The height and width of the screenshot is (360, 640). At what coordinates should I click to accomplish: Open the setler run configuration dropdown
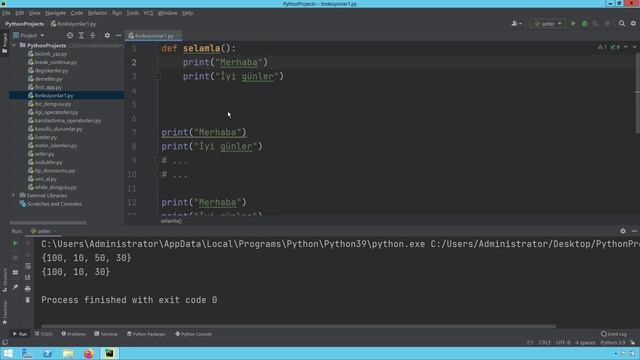548,24
